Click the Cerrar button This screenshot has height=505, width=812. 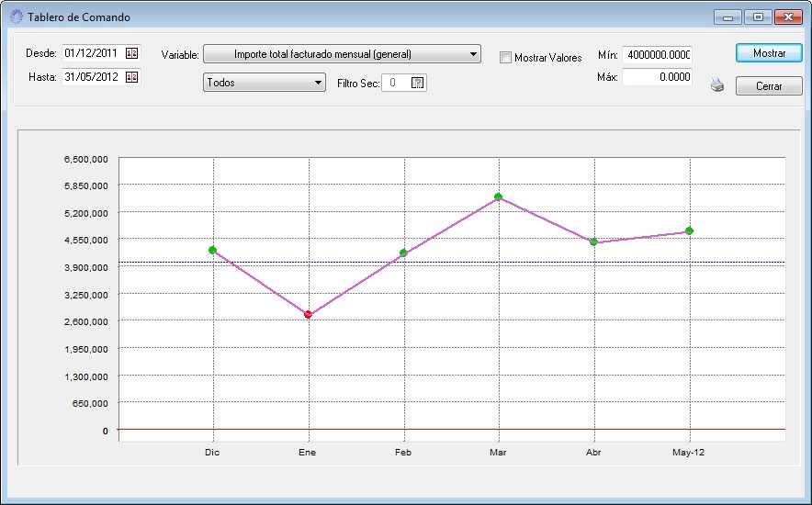[x=769, y=85]
